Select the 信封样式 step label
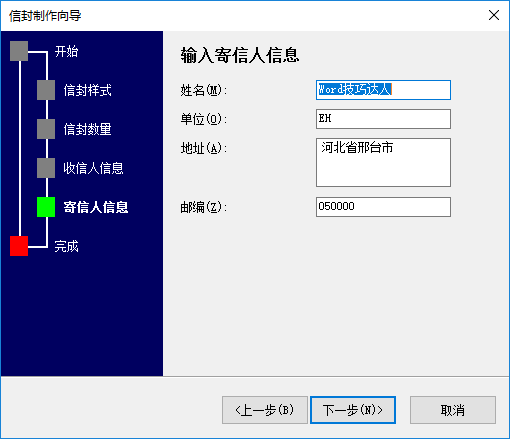The width and height of the screenshot is (510, 439). coord(87,90)
